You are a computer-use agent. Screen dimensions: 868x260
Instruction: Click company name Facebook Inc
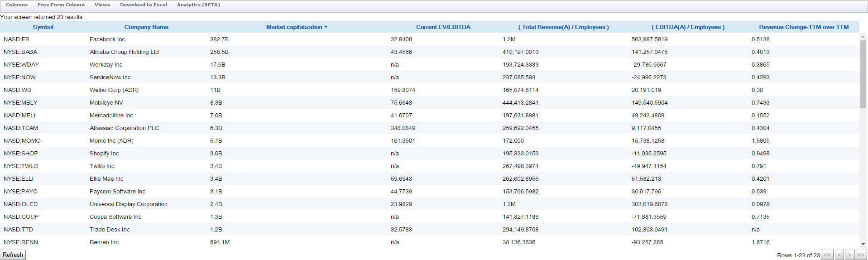pos(107,39)
